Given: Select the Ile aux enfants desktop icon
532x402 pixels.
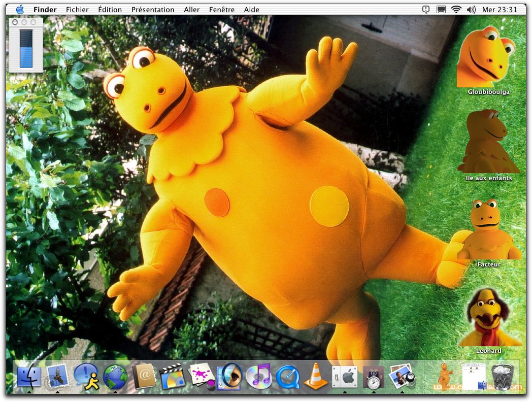Looking at the screenshot, I should pyautogui.click(x=488, y=141).
